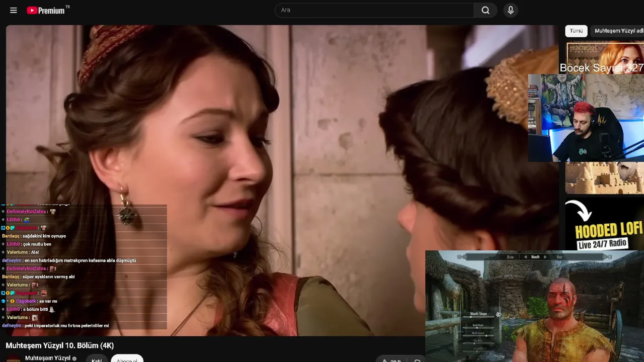This screenshot has width=644, height=362.
Task: Click the right arrow beside Mouth tab
Action: (x=545, y=257)
